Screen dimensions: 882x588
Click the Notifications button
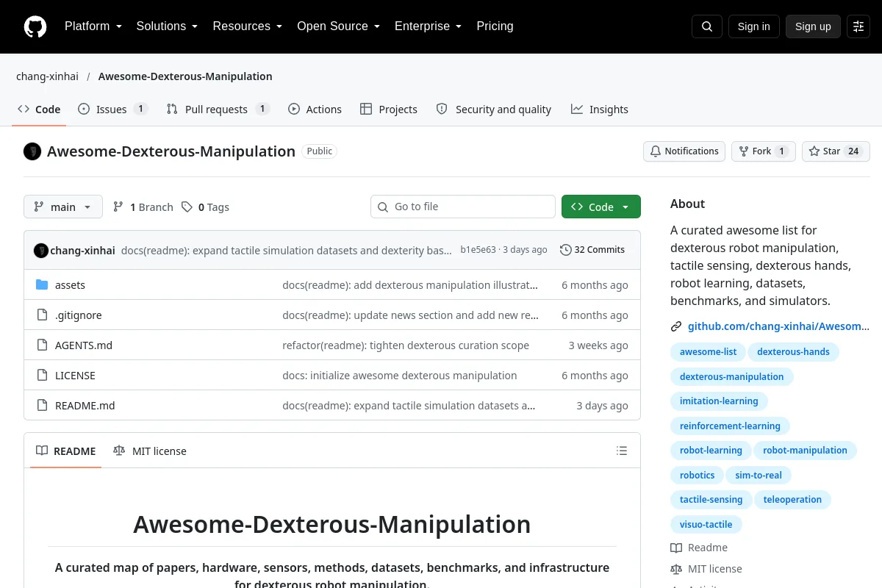tap(684, 151)
